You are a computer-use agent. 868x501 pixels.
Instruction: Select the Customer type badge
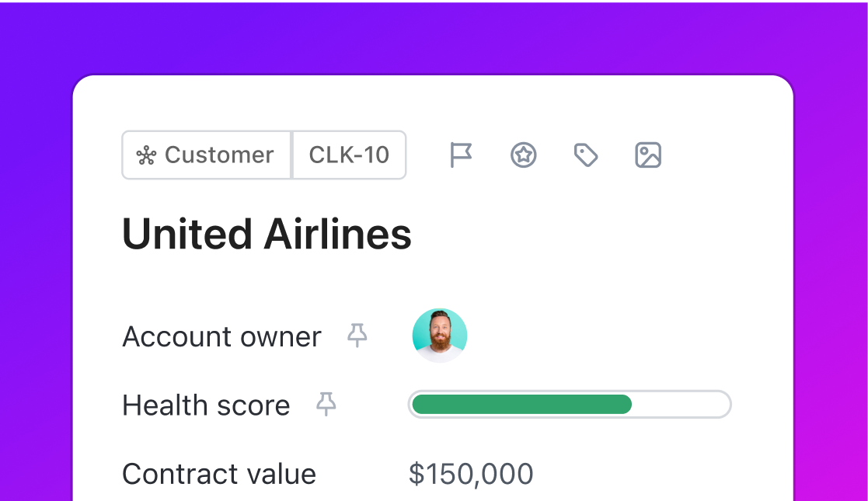(x=207, y=155)
